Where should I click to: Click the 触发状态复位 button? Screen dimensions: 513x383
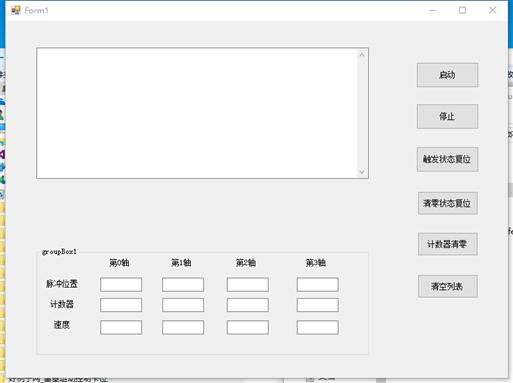[x=447, y=159]
